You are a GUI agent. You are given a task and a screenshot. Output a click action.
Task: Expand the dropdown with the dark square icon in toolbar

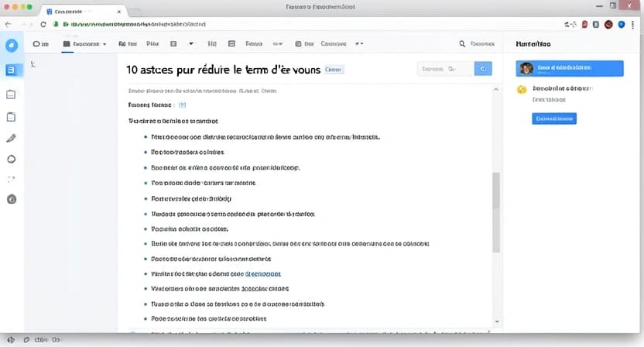(84, 43)
